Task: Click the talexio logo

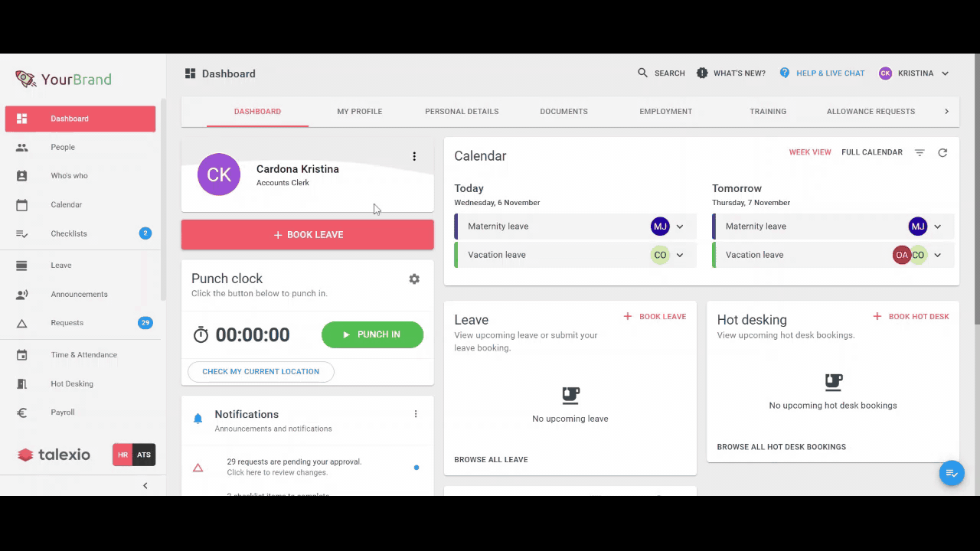Action: pos(54,455)
